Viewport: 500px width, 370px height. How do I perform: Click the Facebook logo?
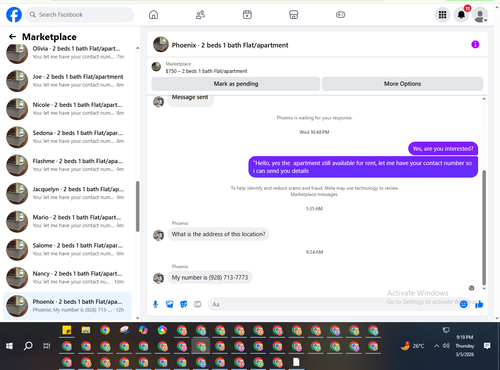pyautogui.click(x=14, y=15)
